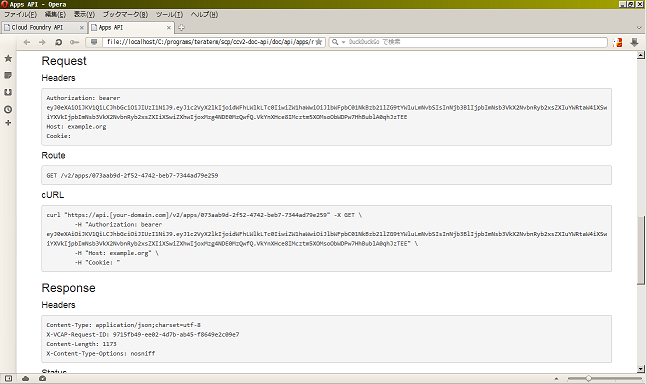The width and height of the screenshot is (647, 384).
Task: Click the Request heading
Action: point(64,61)
